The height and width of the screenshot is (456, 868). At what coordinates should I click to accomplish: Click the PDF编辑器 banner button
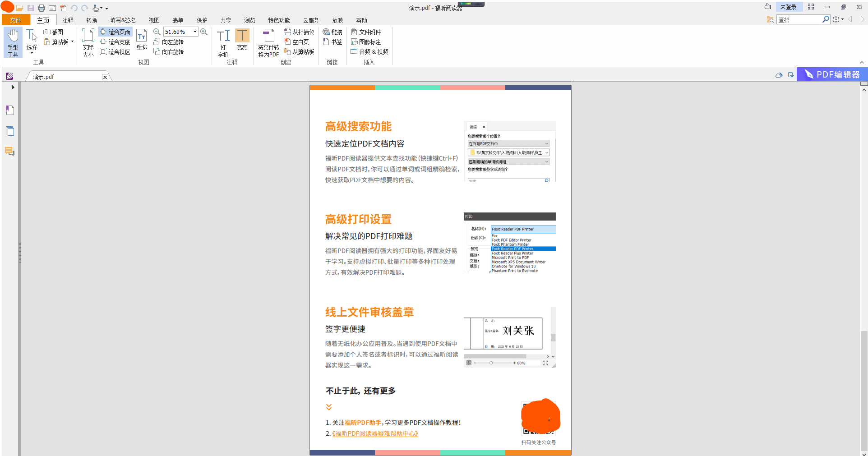click(832, 74)
